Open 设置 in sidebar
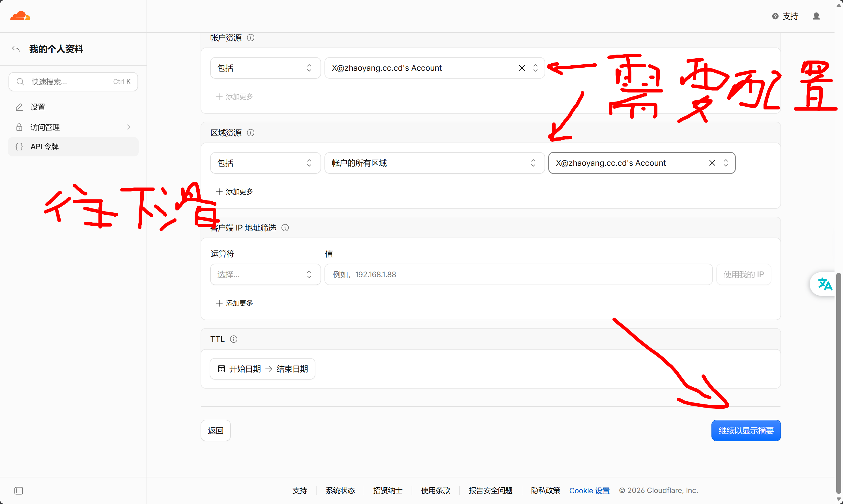Image resolution: width=843 pixels, height=504 pixels. (x=73, y=107)
